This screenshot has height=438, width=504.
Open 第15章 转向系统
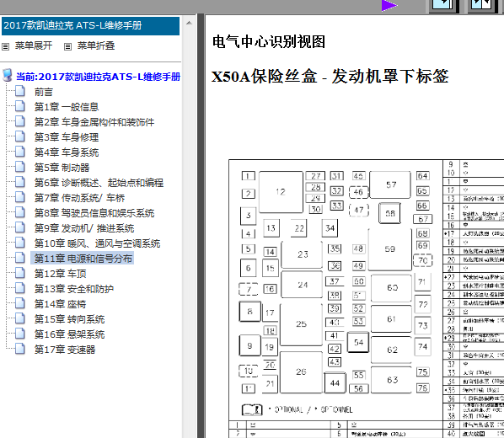click(x=69, y=319)
